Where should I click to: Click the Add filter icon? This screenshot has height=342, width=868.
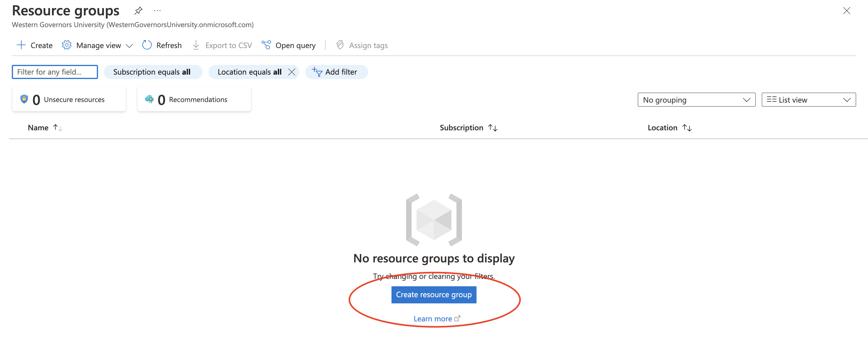point(316,72)
